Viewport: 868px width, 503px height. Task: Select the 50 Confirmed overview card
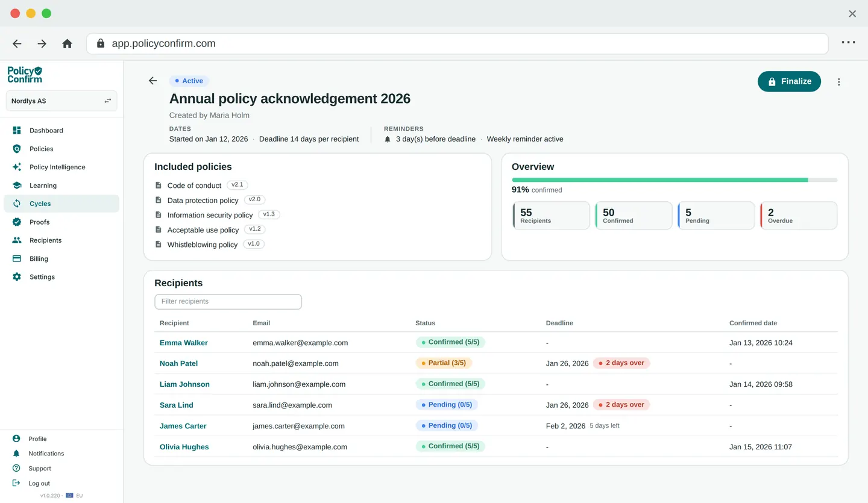tap(634, 216)
